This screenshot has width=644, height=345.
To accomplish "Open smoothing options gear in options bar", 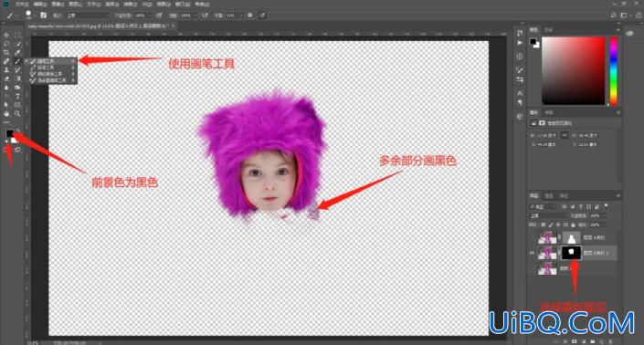I will 250,16.
